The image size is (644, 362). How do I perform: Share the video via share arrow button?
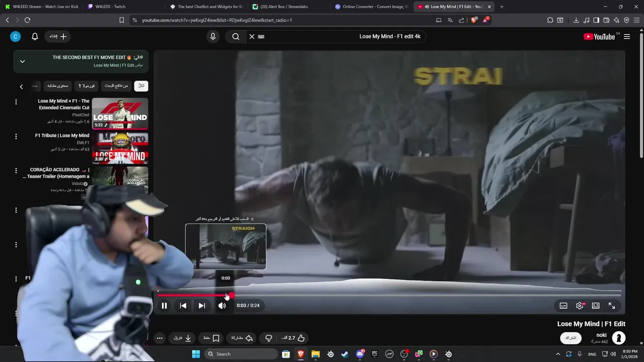click(x=242, y=338)
